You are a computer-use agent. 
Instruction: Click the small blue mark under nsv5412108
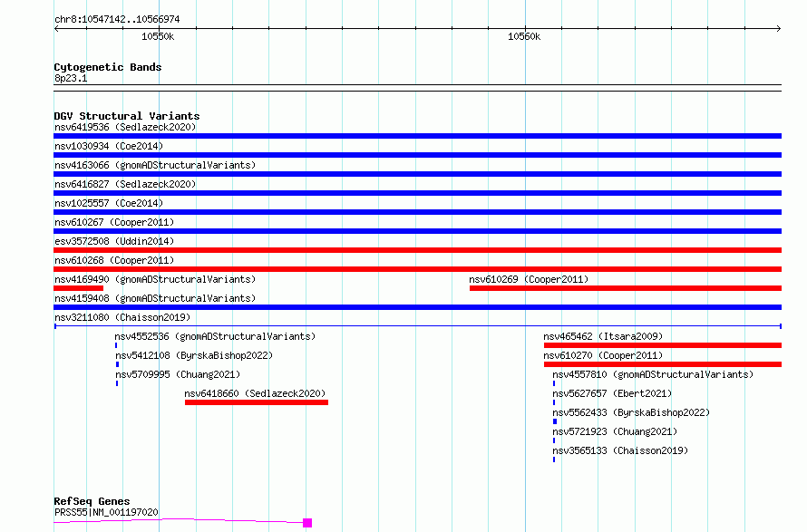(117, 364)
